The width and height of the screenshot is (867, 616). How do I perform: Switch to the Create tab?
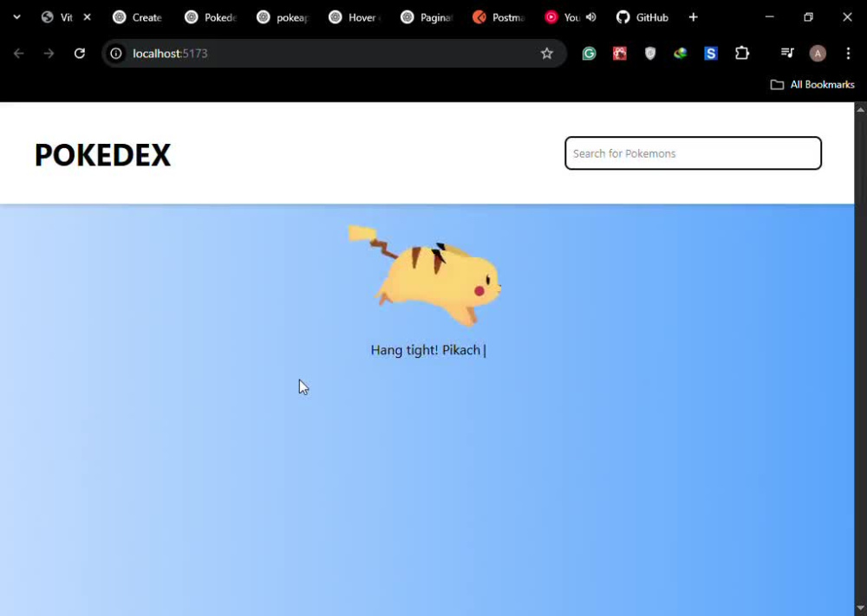pos(137,17)
